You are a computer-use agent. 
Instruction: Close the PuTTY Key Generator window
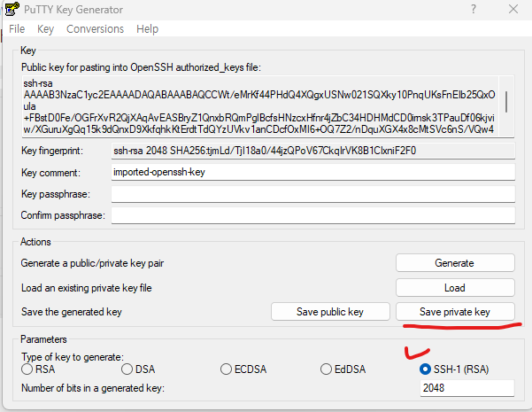(x=513, y=9)
